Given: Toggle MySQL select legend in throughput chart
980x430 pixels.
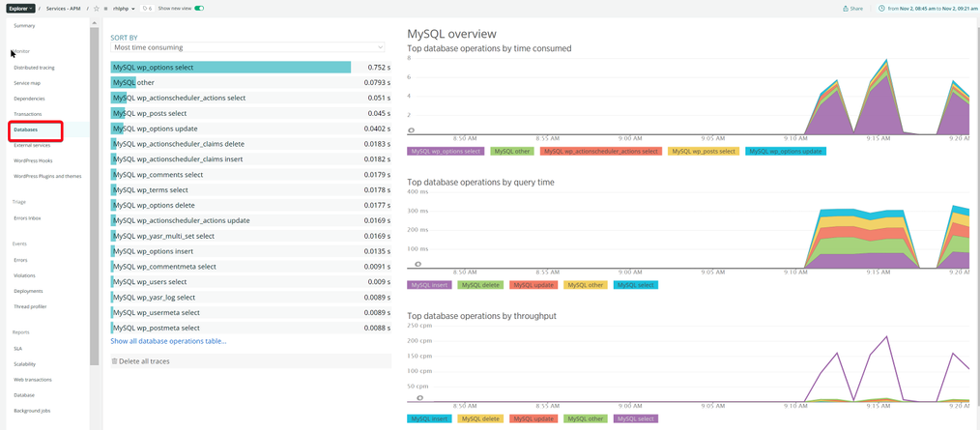Looking at the screenshot, I should (636, 418).
